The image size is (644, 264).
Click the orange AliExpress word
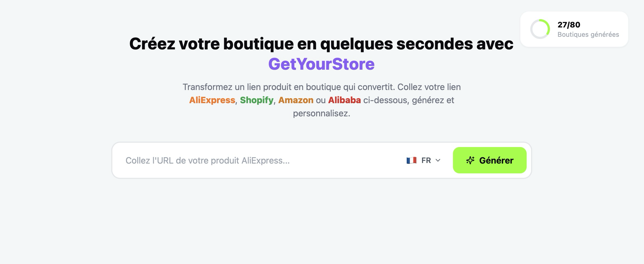pyautogui.click(x=212, y=100)
